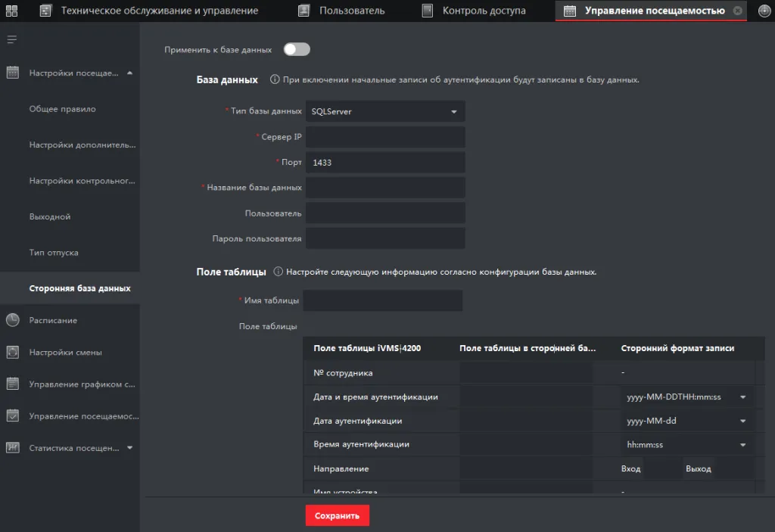Click the add new tab plus icon

pyautogui.click(x=764, y=11)
